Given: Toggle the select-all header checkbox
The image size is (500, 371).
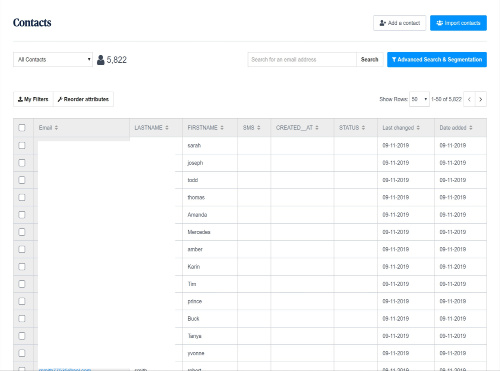Looking at the screenshot, I should tap(22, 128).
